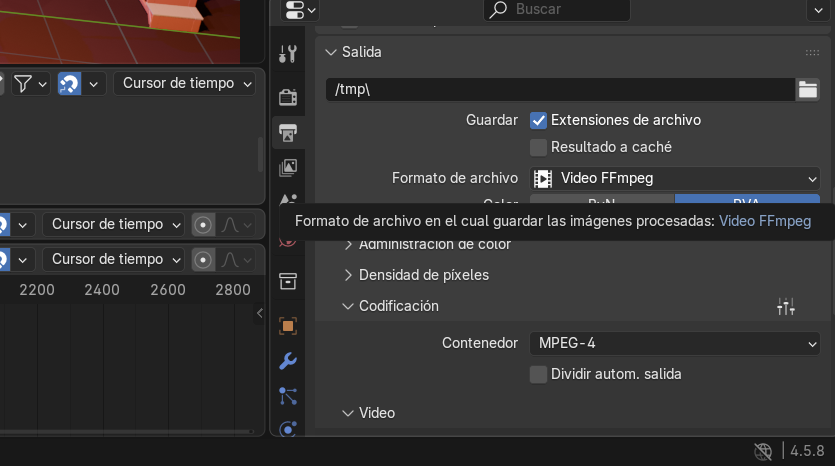Image resolution: width=835 pixels, height=466 pixels.
Task: Click the network status icon in status bar
Action: click(763, 451)
